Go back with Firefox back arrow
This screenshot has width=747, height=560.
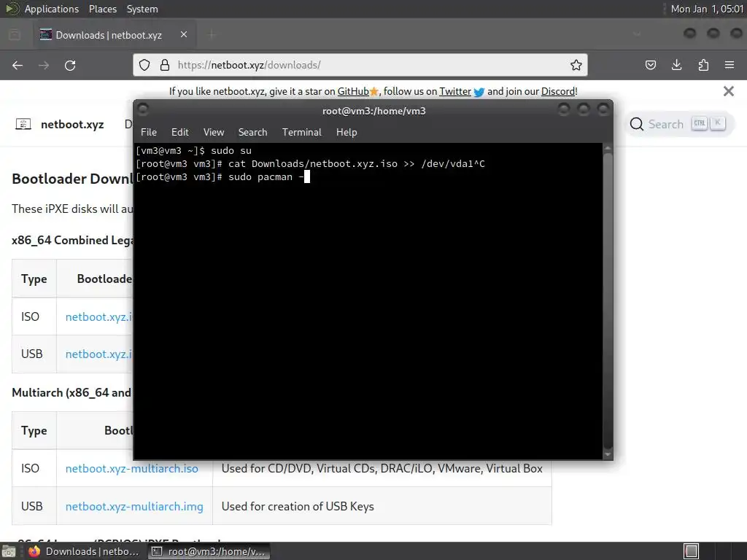(x=18, y=65)
